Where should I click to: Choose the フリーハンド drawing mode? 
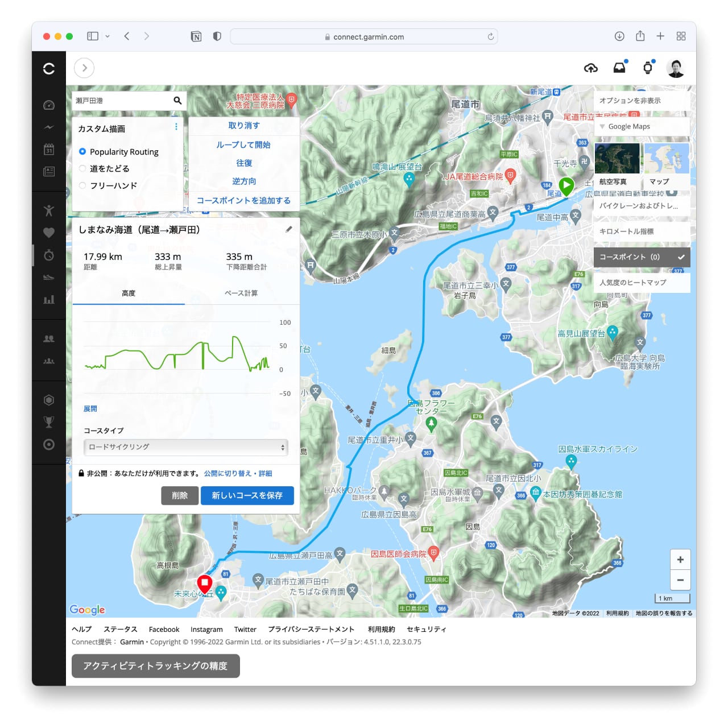[x=83, y=185]
